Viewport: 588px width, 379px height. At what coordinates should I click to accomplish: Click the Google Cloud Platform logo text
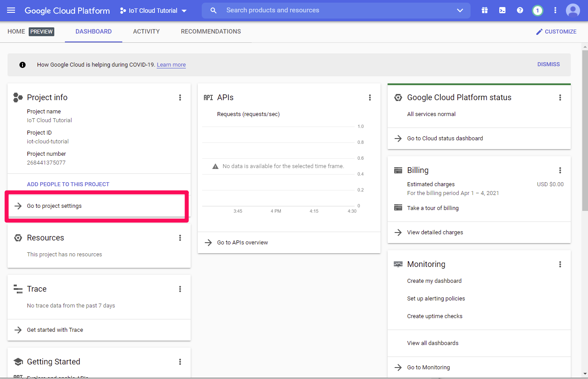pos(67,11)
